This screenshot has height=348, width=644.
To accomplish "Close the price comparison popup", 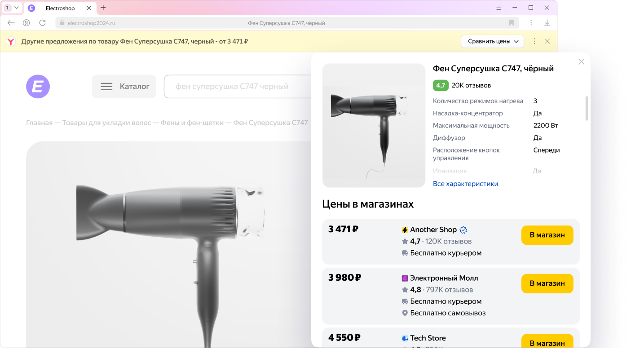I will click(581, 62).
